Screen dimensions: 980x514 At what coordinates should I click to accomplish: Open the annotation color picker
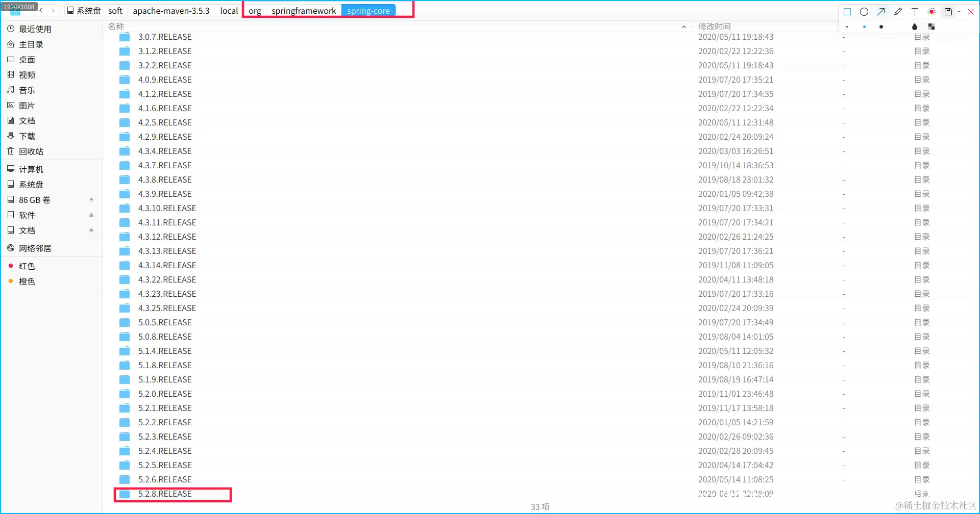tap(932, 11)
